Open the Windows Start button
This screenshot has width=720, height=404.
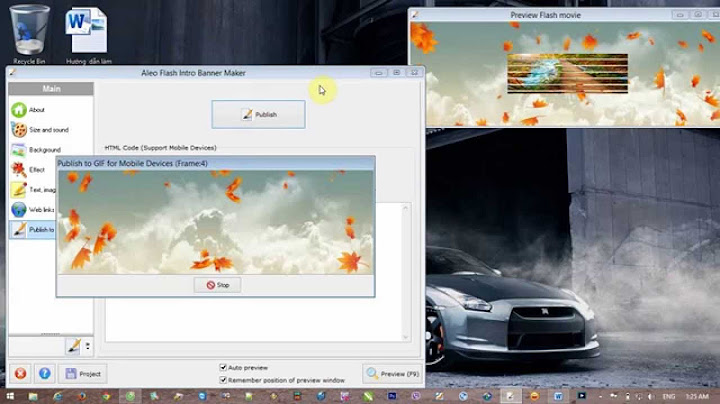[10, 396]
